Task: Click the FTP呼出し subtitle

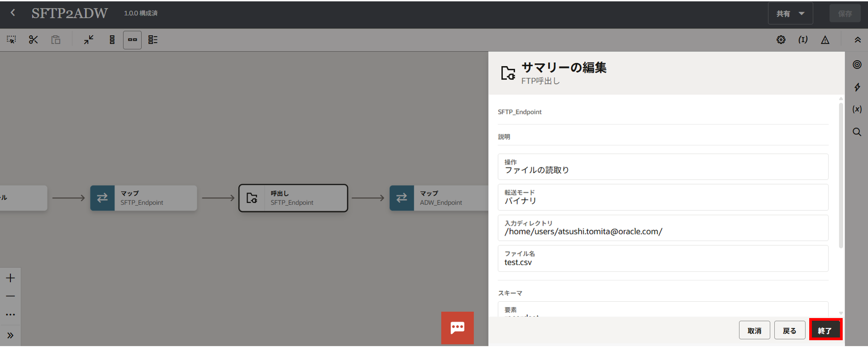Action: 540,81
